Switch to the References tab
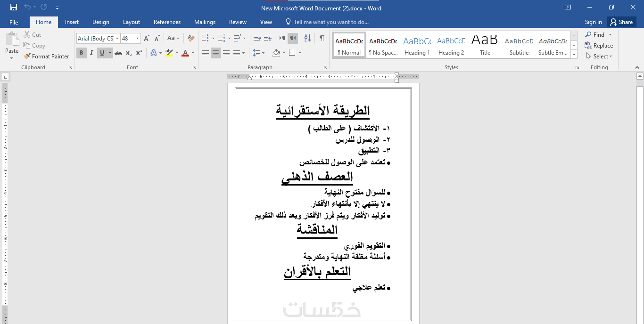 tap(167, 22)
